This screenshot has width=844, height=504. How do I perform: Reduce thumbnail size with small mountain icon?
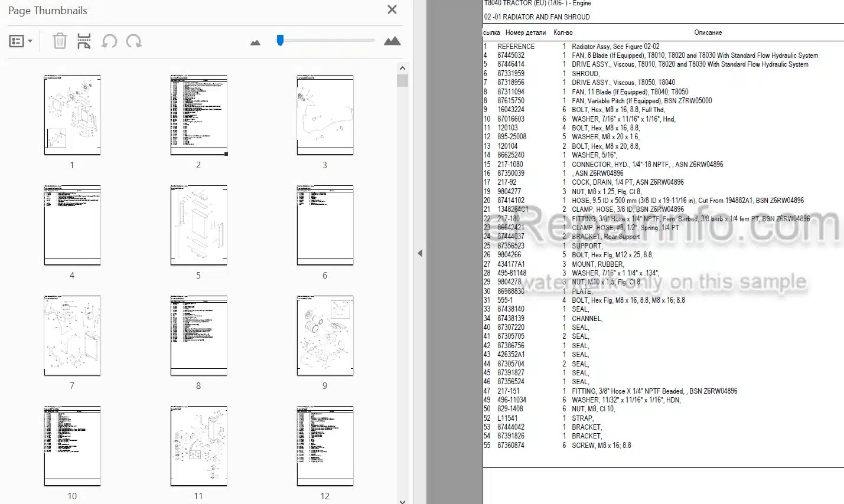click(255, 42)
